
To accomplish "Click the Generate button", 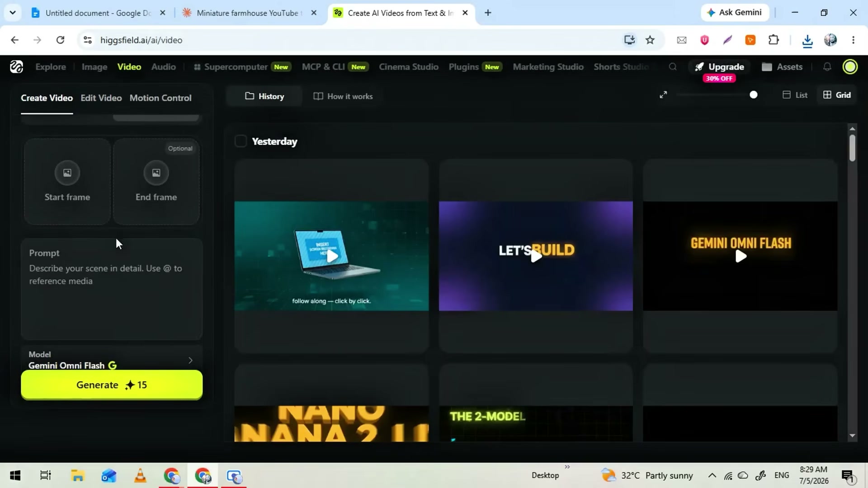I will 112,385.
